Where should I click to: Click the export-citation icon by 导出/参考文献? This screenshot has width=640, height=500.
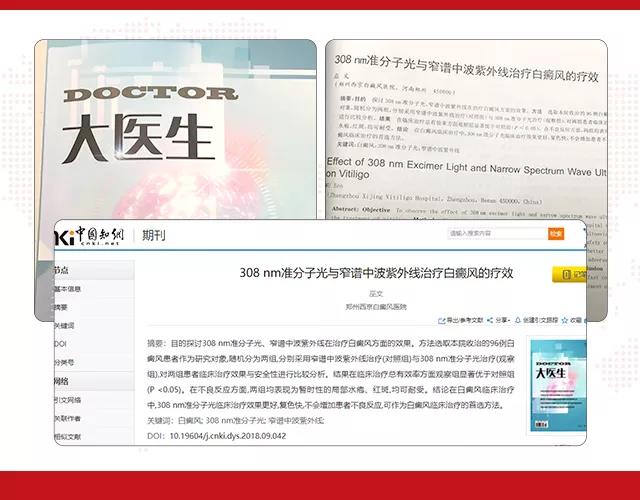click(441, 321)
